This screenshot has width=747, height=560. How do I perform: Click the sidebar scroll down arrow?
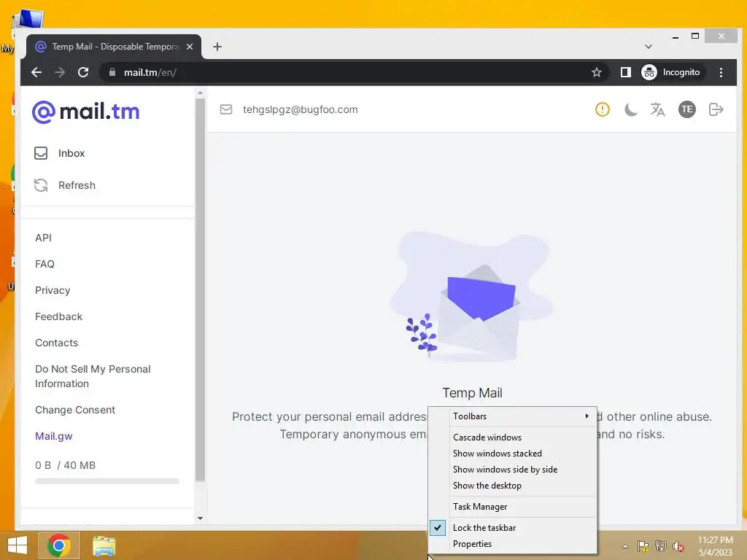(x=200, y=518)
